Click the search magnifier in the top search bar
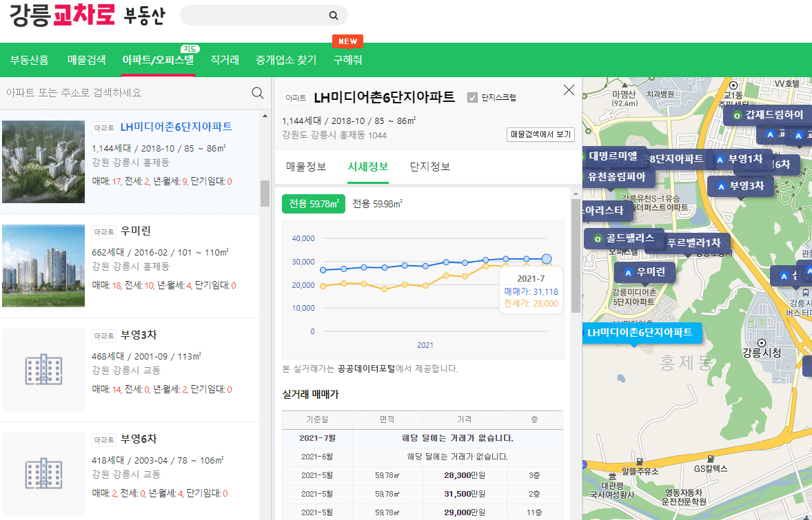The width and height of the screenshot is (812, 520). pyautogui.click(x=333, y=15)
